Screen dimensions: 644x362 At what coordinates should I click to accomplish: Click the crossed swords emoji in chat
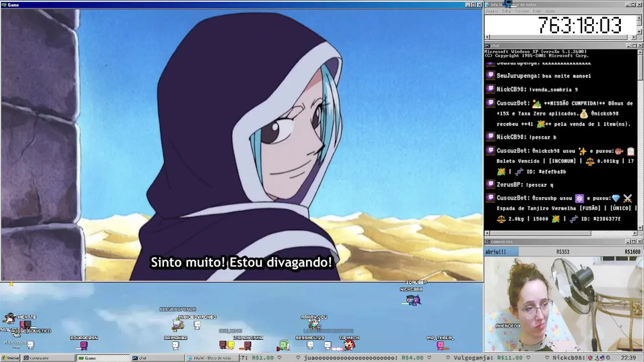coord(627,199)
